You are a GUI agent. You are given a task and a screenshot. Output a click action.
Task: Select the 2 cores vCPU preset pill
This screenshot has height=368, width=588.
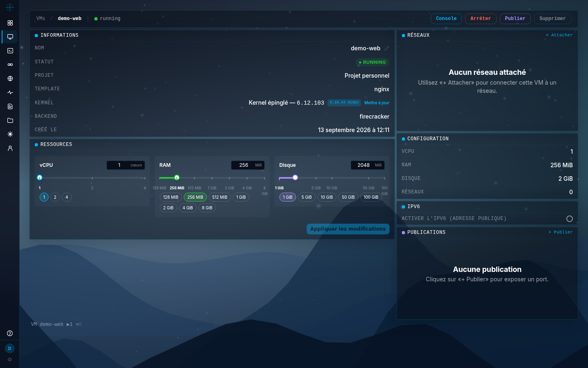coord(55,197)
